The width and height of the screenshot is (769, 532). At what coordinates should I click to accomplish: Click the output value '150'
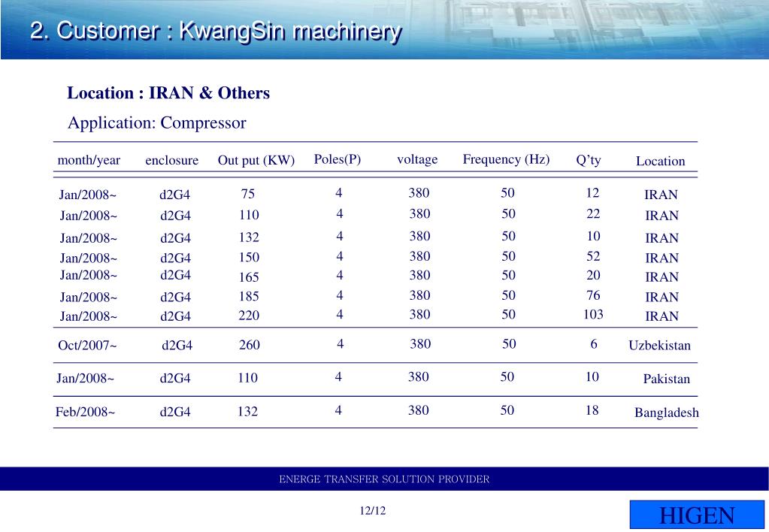coord(249,258)
